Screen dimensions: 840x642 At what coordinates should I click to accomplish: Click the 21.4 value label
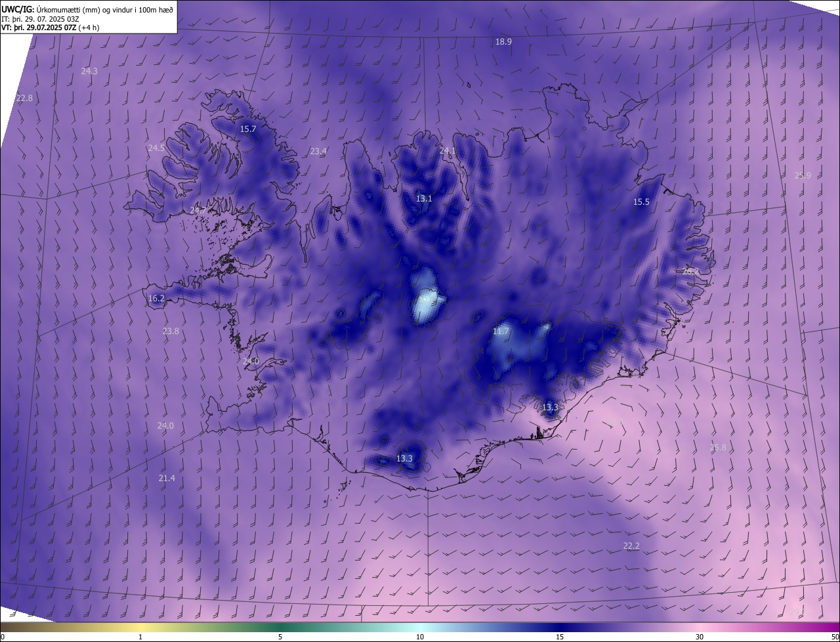(167, 479)
